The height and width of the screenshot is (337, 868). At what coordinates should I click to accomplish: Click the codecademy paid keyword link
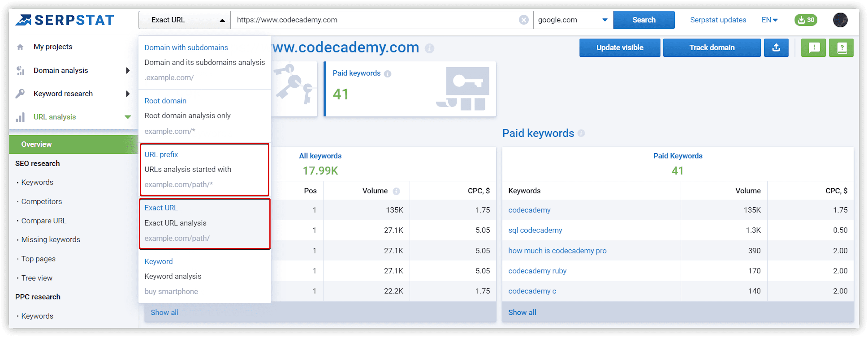tap(529, 210)
